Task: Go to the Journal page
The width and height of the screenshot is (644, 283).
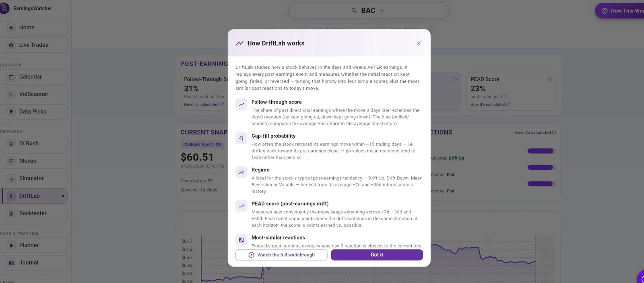Action: click(x=34, y=263)
